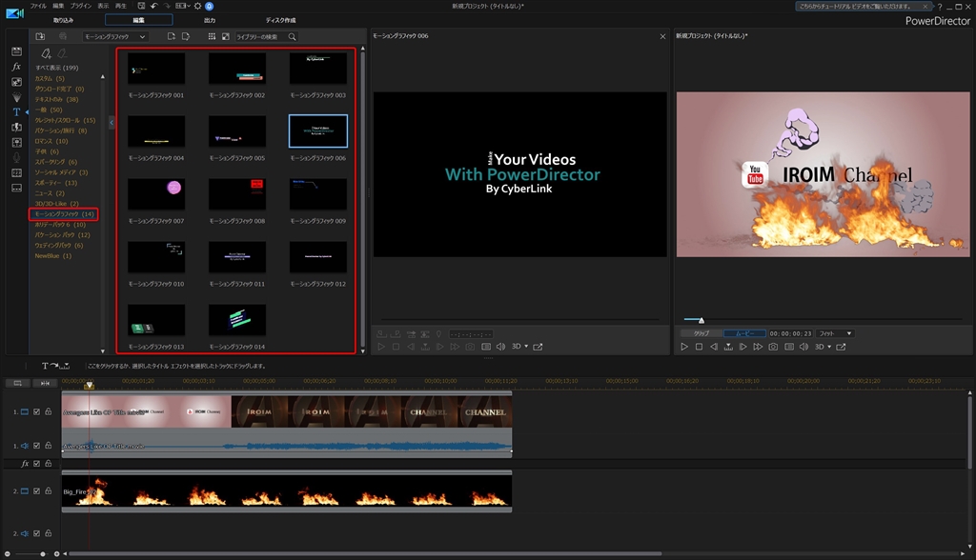The height and width of the screenshot is (560, 976).
Task: Toggle the enable checkbox for video track 2
Action: click(37, 490)
